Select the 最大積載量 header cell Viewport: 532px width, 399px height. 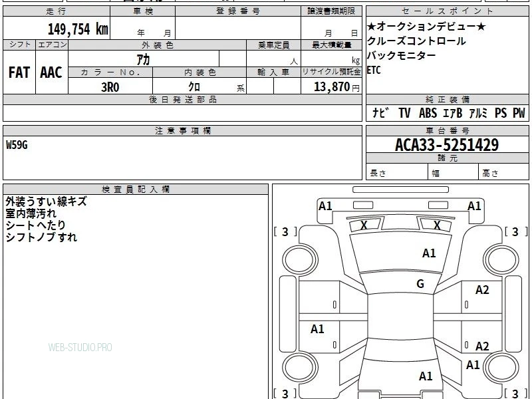pos(331,45)
